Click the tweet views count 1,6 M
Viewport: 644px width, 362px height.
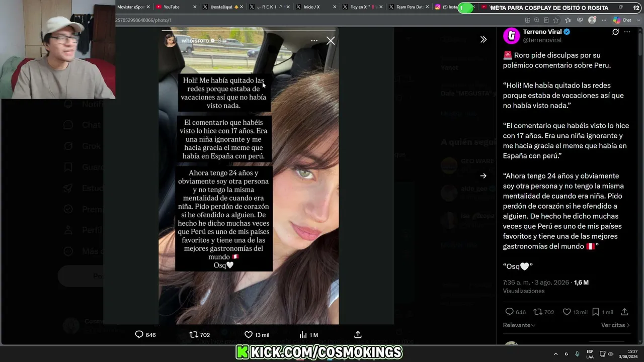point(581,283)
